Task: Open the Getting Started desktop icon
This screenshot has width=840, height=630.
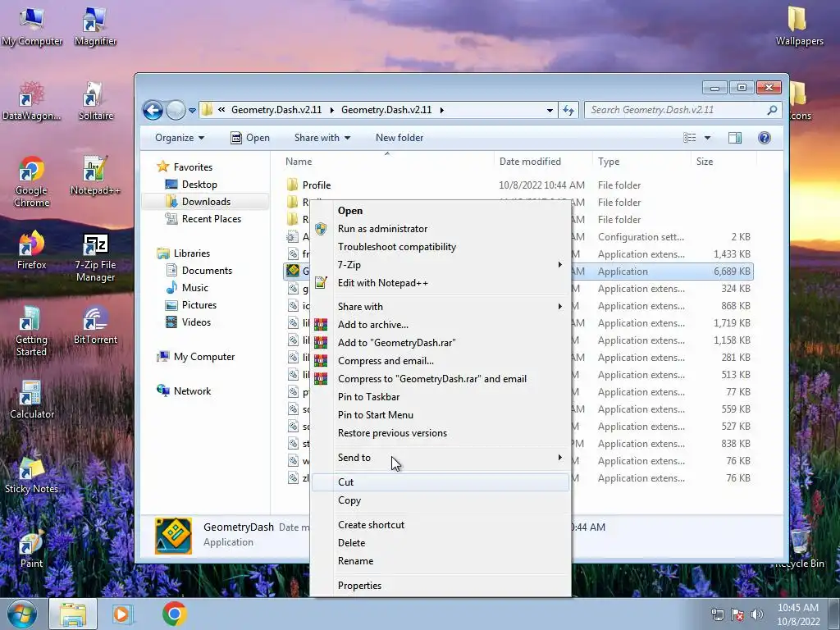Action: [31, 331]
